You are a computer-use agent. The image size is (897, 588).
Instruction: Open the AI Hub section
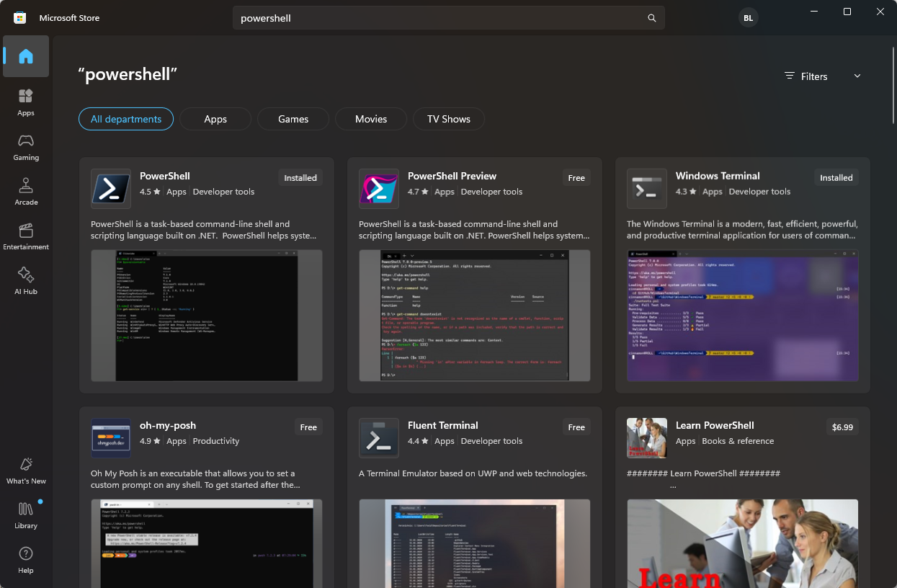point(26,280)
